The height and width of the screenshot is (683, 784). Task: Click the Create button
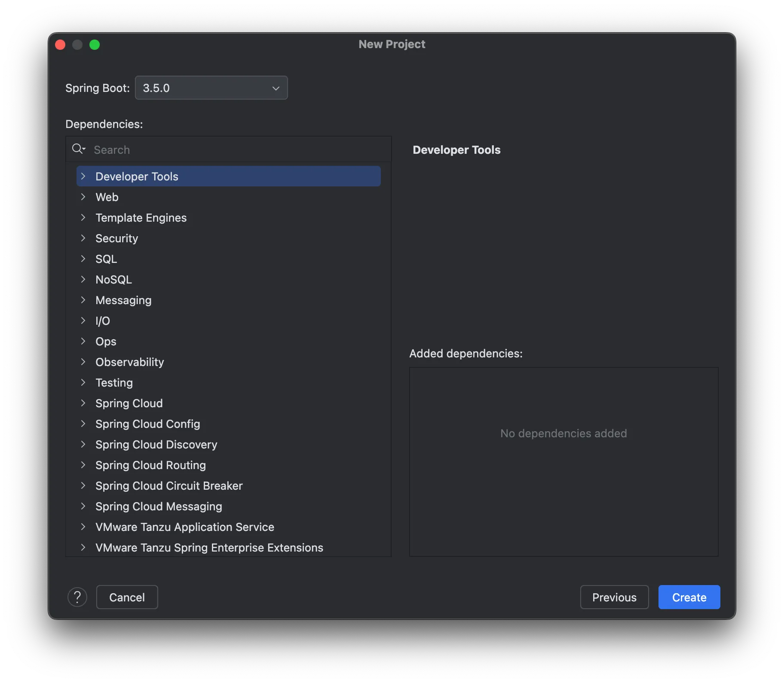pos(689,597)
